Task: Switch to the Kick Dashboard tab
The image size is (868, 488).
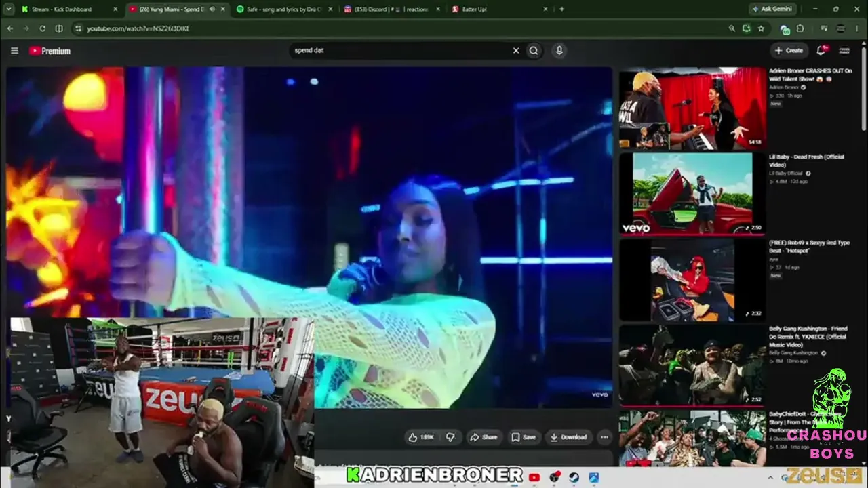Action: (x=69, y=9)
